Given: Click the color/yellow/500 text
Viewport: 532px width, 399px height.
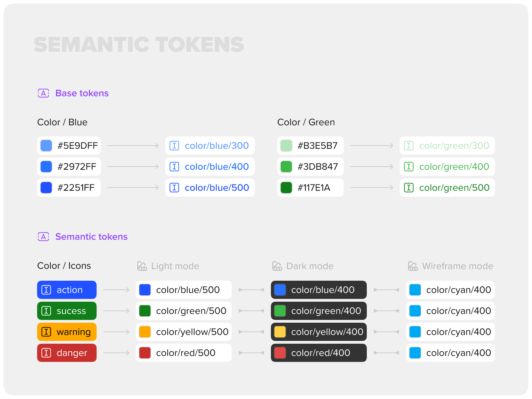Looking at the screenshot, I should click(192, 332).
